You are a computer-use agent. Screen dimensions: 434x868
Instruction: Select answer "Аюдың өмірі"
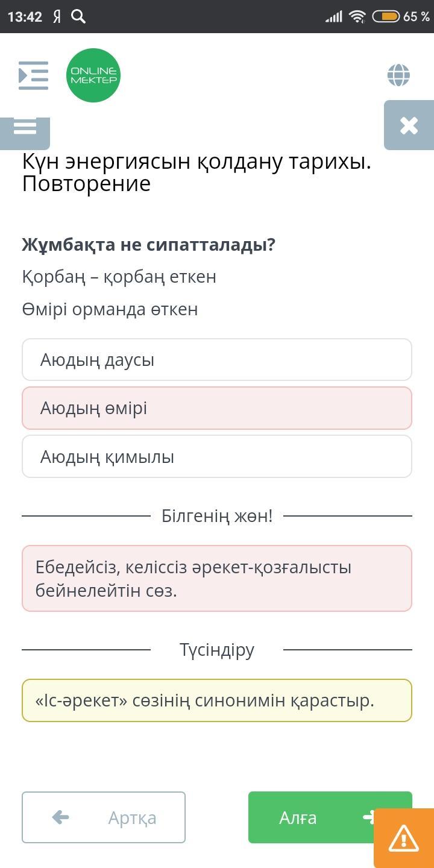pyautogui.click(x=217, y=408)
